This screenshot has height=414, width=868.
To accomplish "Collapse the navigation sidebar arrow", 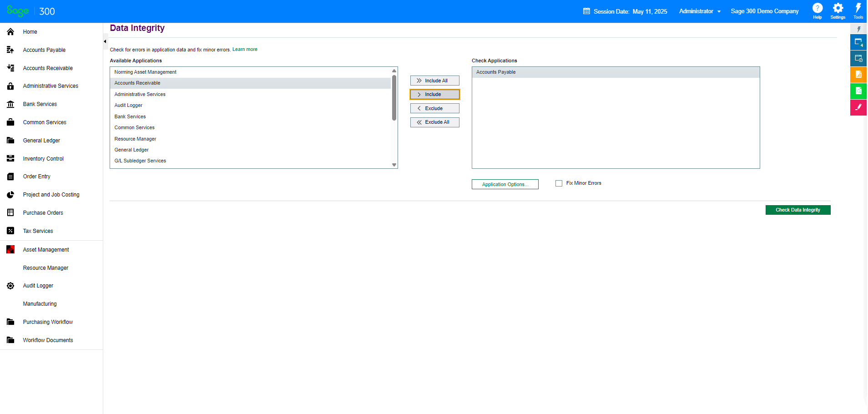I will coord(105,41).
